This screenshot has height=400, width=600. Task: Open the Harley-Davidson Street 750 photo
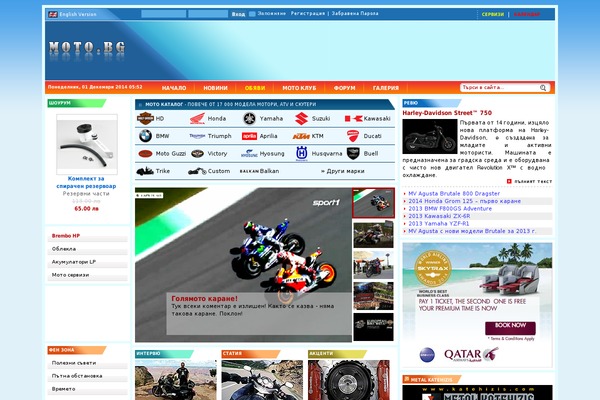[x=430, y=137]
